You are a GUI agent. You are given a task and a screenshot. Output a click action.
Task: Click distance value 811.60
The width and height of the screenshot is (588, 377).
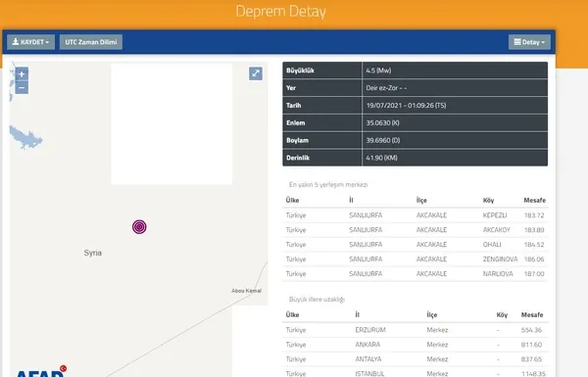click(x=531, y=345)
